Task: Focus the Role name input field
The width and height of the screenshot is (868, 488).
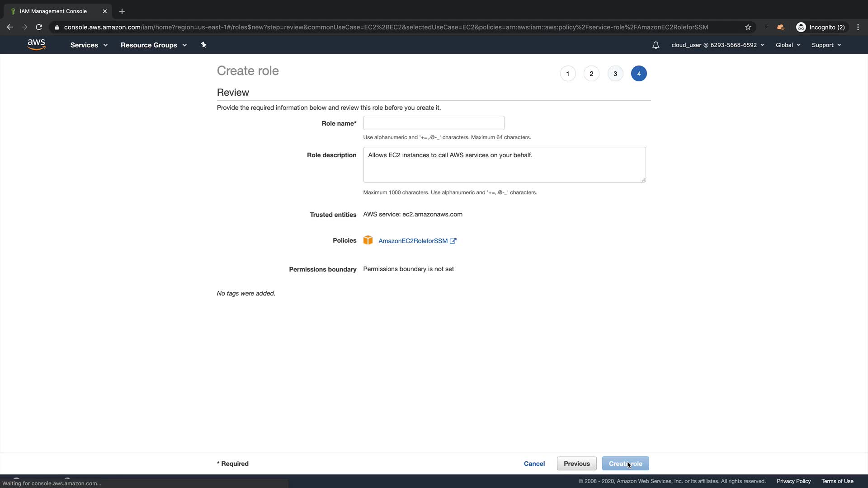Action: pos(434,123)
